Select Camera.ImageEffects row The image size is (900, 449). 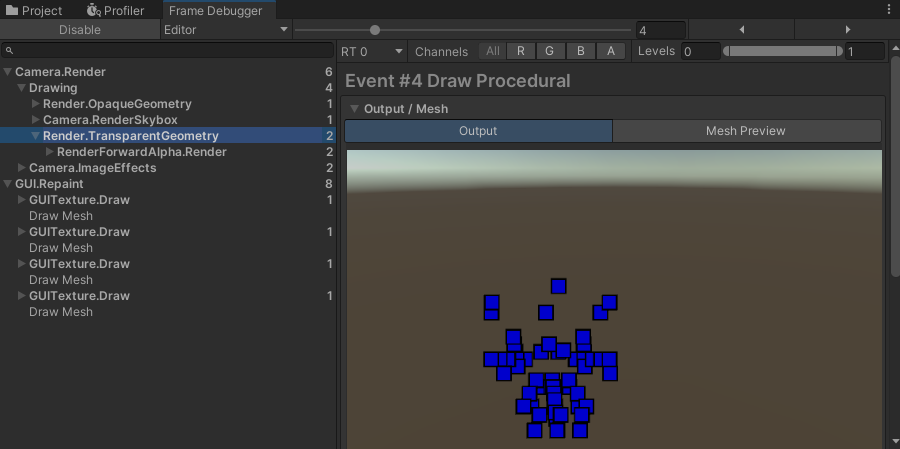point(168,168)
